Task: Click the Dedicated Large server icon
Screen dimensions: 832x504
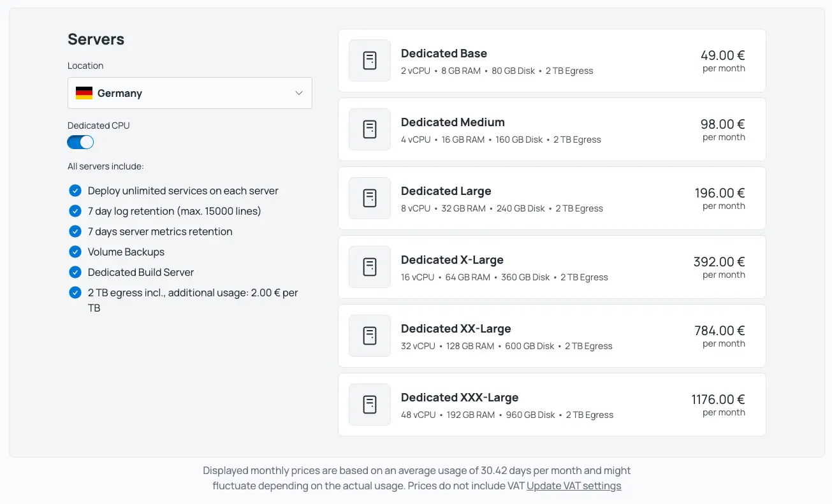Action: point(369,198)
